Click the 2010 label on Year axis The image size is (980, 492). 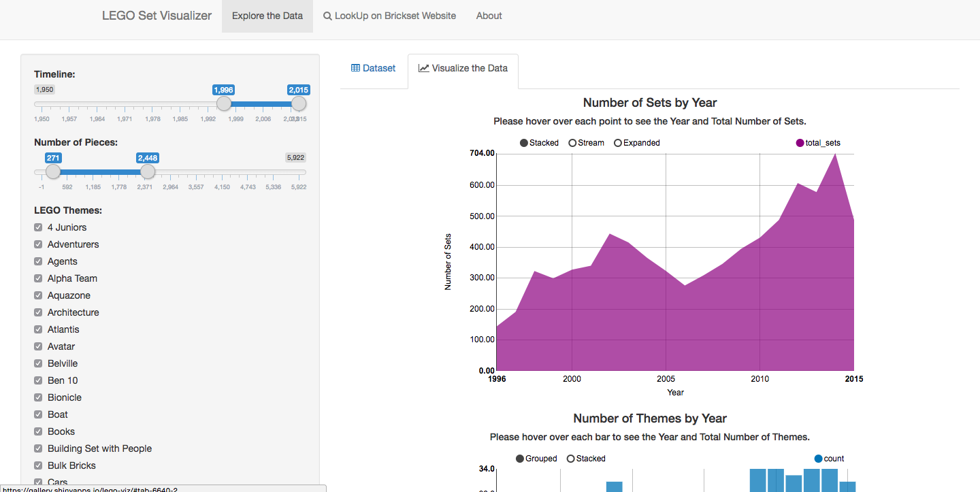[x=759, y=379]
